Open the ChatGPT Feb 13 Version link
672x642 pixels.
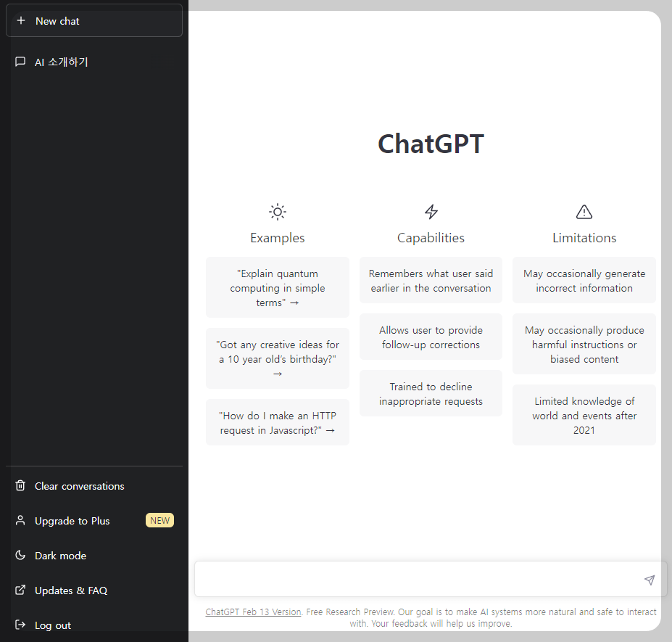[x=253, y=612]
